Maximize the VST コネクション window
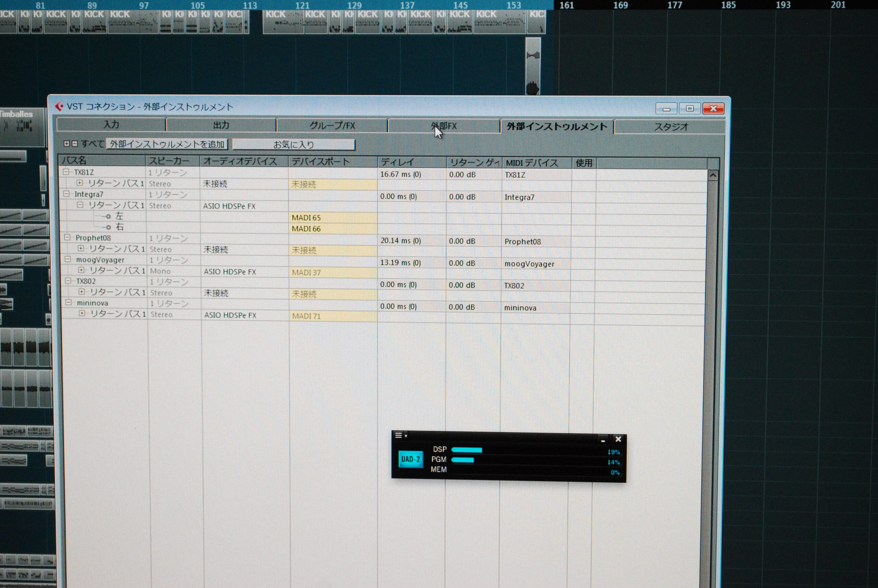The height and width of the screenshot is (588, 878). pos(689,108)
